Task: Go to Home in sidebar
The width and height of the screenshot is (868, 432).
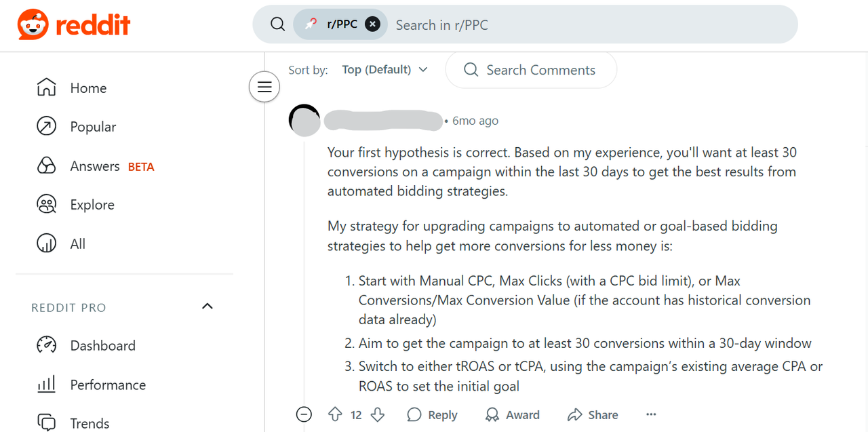Action: (88, 88)
